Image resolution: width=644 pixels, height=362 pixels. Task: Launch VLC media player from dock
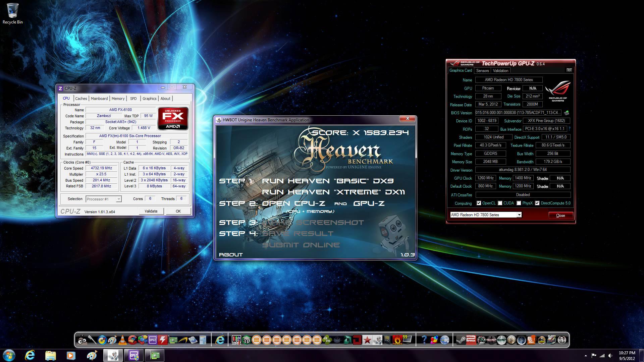pyautogui.click(x=122, y=340)
